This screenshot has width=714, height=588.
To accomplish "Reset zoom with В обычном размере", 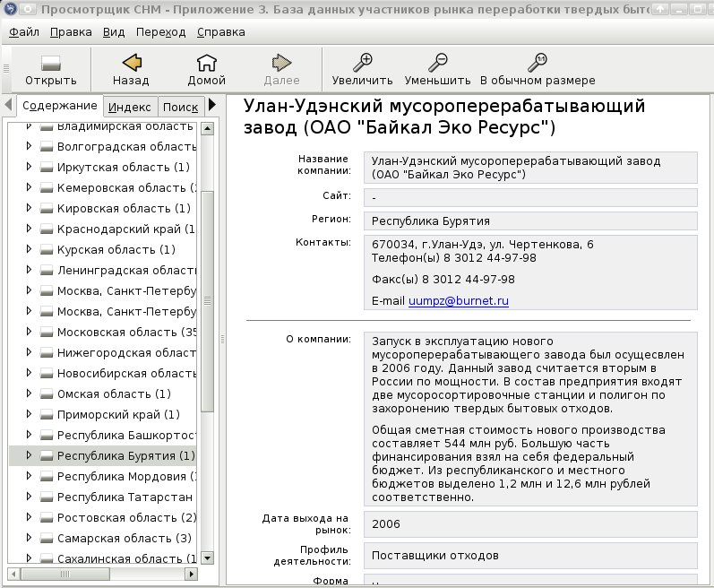I will point(538,63).
